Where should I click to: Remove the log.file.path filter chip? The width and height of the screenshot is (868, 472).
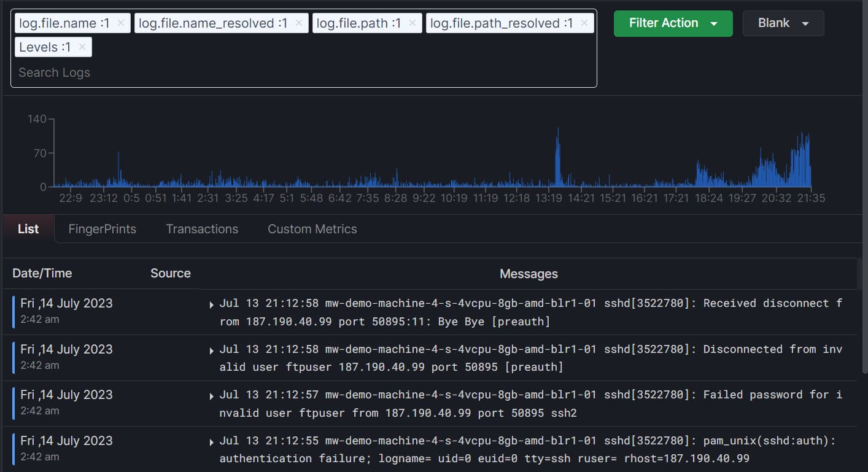[x=412, y=23]
